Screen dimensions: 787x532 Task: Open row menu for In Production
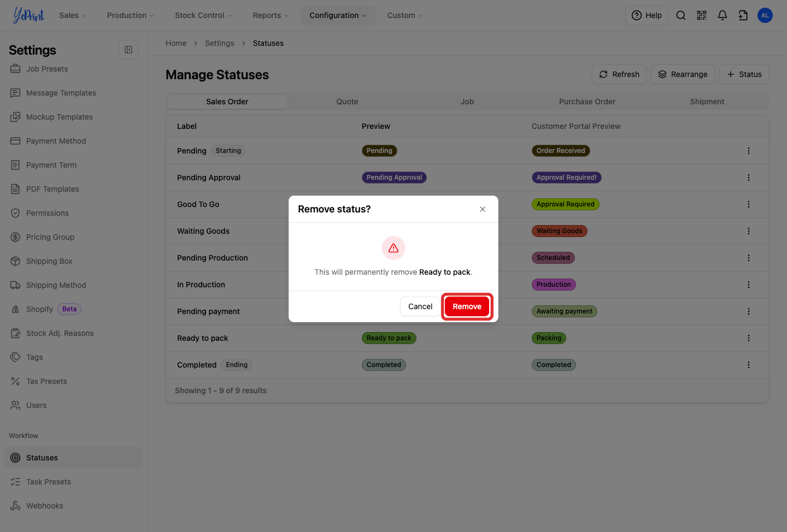(749, 285)
